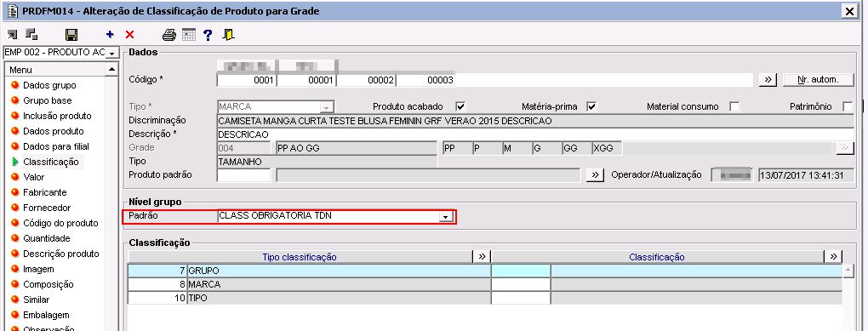Click the bullet icon beside Imagem

pyautogui.click(x=15, y=269)
